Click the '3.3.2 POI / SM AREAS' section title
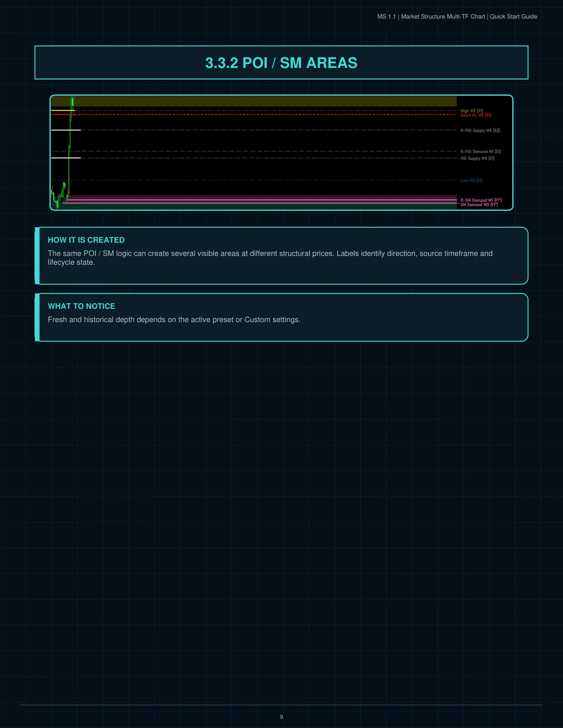Viewport: 563px width, 728px height. click(281, 63)
